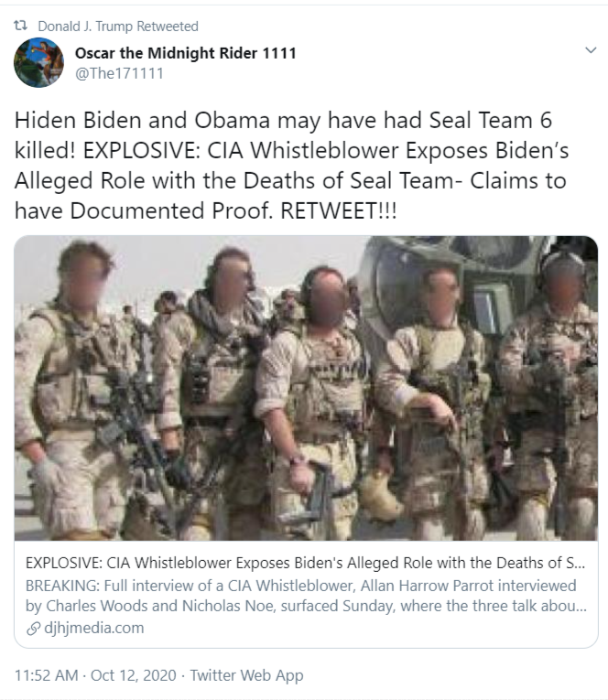
Task: Click the word "RETWEET!!!" in the tweet text
Action: 338,210
